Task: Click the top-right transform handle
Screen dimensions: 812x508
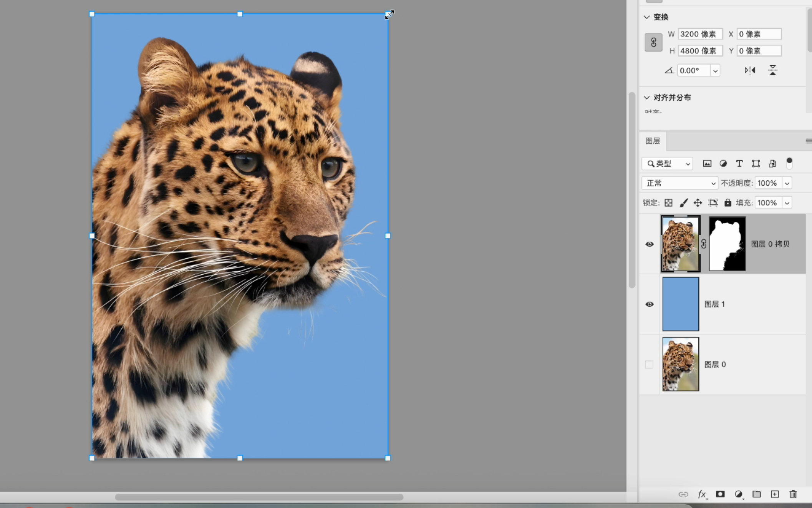Action: click(x=388, y=14)
